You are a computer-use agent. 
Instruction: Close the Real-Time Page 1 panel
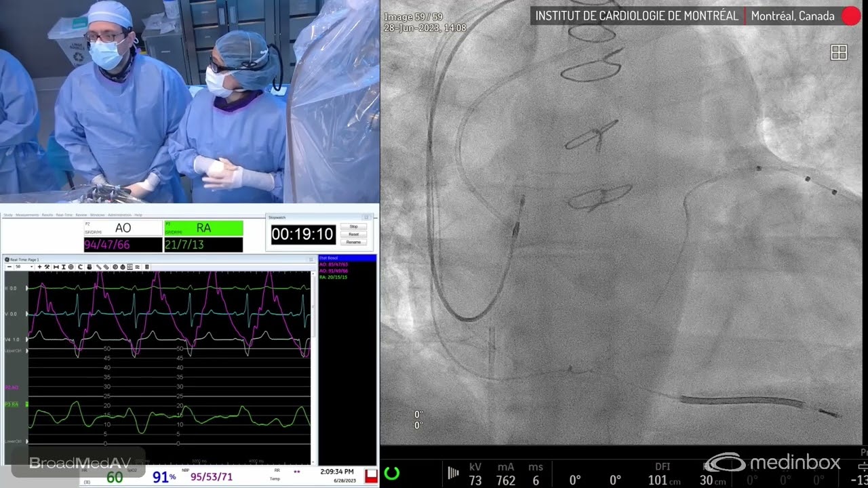(x=311, y=259)
